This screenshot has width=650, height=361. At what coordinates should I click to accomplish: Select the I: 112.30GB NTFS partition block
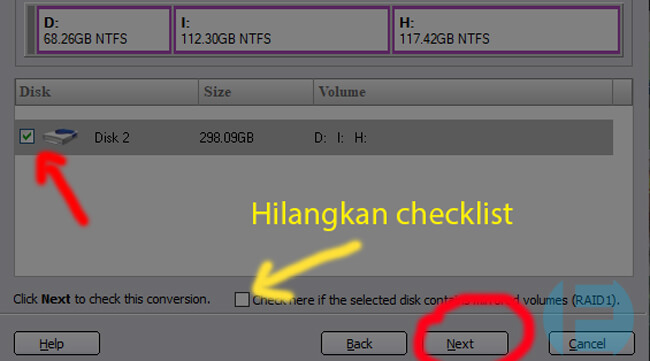point(281,30)
